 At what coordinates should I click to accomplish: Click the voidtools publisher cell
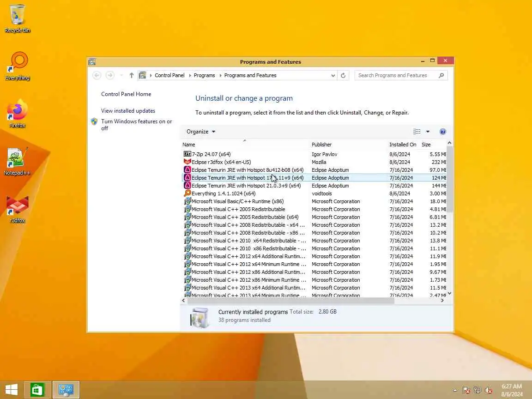tap(321, 193)
